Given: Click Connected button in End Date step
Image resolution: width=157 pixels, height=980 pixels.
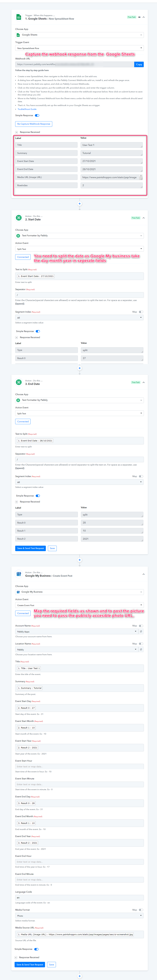Looking at the screenshot, I should point(23,421).
